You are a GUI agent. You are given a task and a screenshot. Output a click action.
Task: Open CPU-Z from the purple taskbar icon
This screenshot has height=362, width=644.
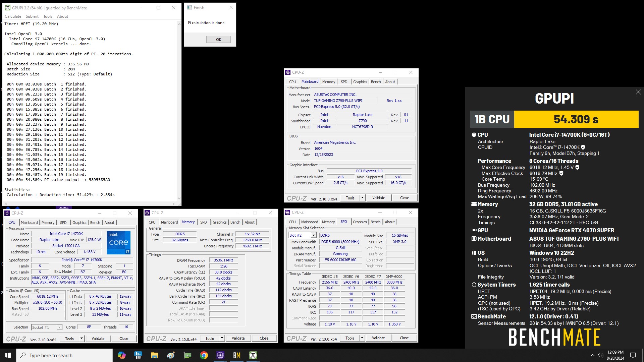click(x=220, y=355)
